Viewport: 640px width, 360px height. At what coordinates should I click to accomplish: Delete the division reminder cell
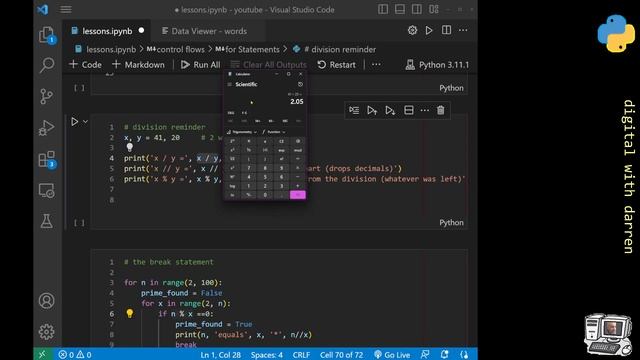440,110
